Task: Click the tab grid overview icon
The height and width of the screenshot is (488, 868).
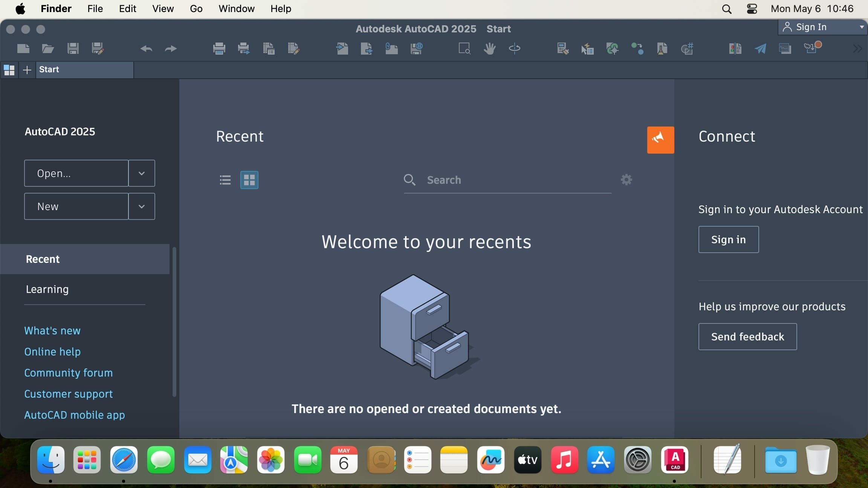Action: 9,70
